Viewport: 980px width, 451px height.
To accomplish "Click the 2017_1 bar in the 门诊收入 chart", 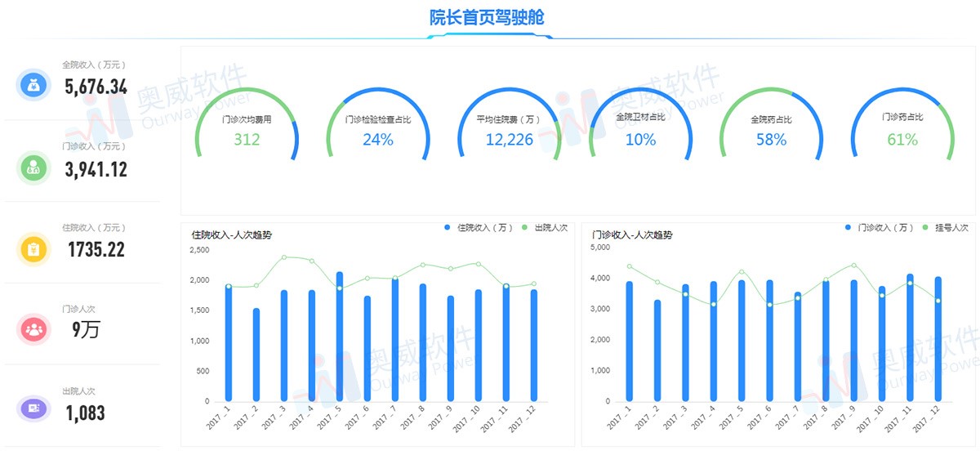I will tap(630, 342).
